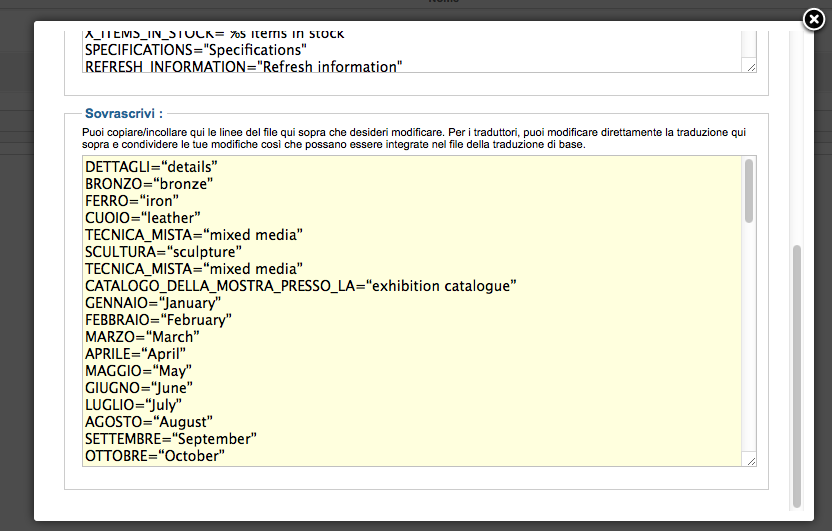Click the dialog's outer vertical scrollbar thumb

click(797, 375)
